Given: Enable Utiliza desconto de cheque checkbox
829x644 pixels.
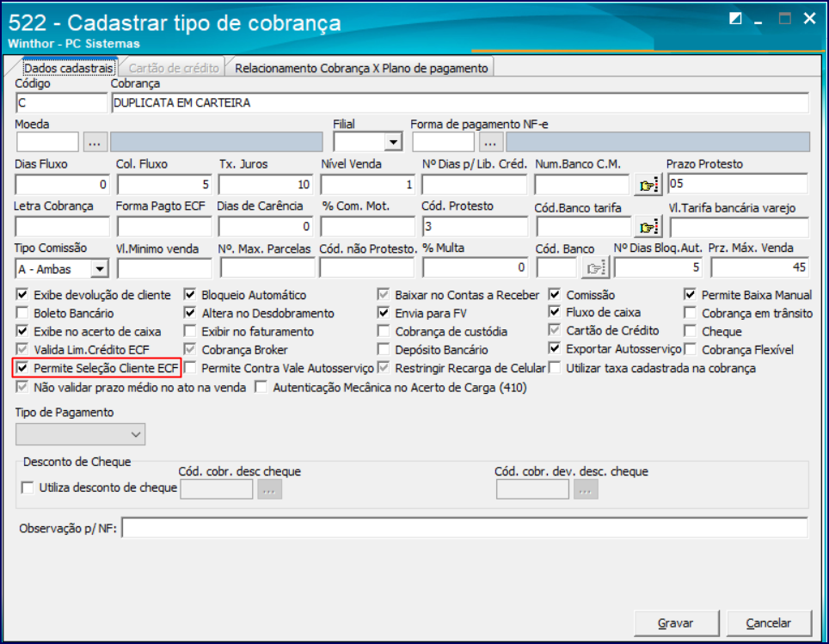Looking at the screenshot, I should [x=28, y=488].
